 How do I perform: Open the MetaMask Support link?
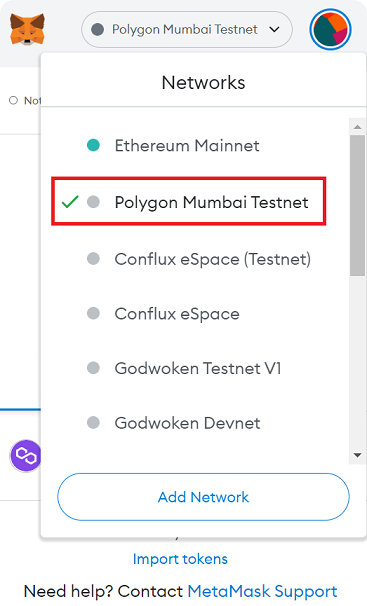[262, 591]
